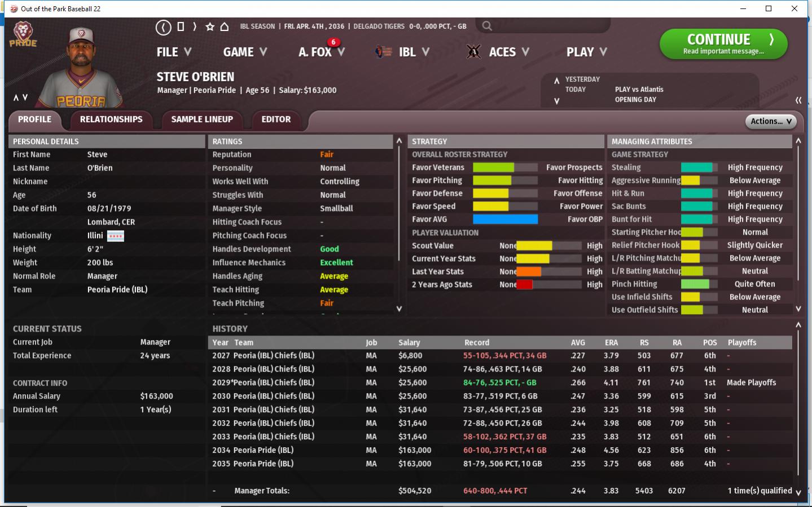Open the A. FOX manager menu
Image resolution: width=812 pixels, height=507 pixels.
(322, 52)
